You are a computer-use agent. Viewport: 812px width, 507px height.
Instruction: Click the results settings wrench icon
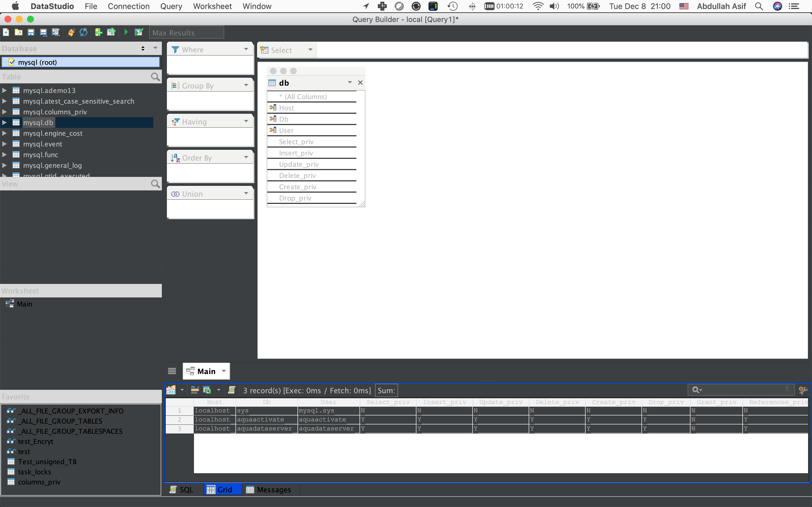[x=803, y=390]
